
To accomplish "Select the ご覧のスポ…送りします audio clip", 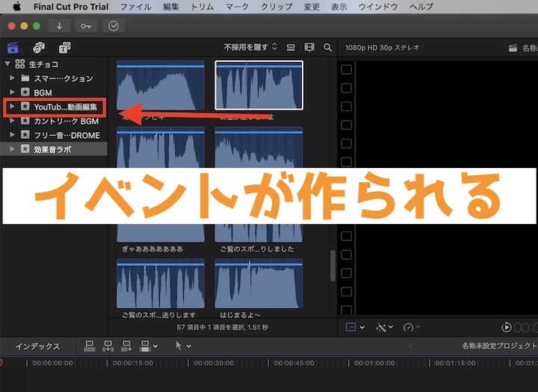I will (161, 284).
